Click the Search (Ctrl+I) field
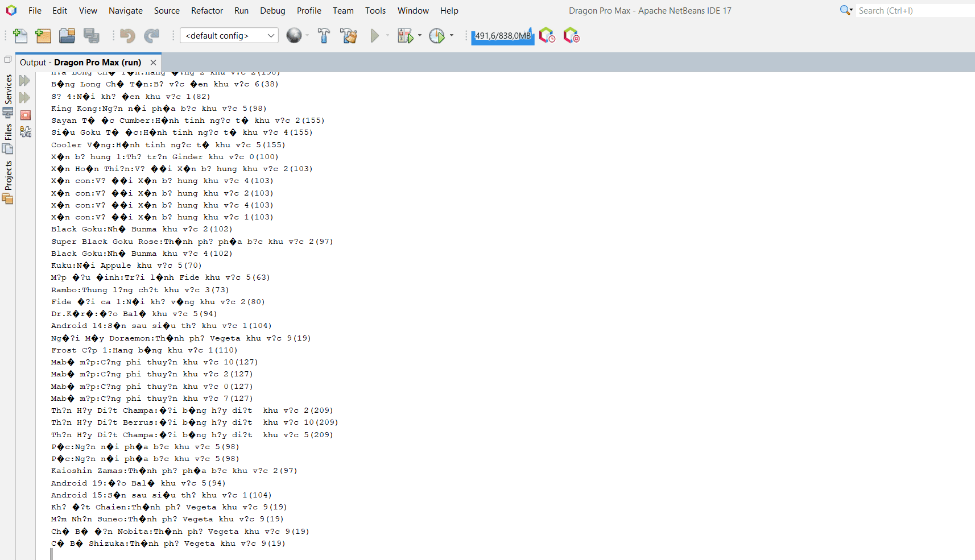975x560 pixels. (915, 10)
